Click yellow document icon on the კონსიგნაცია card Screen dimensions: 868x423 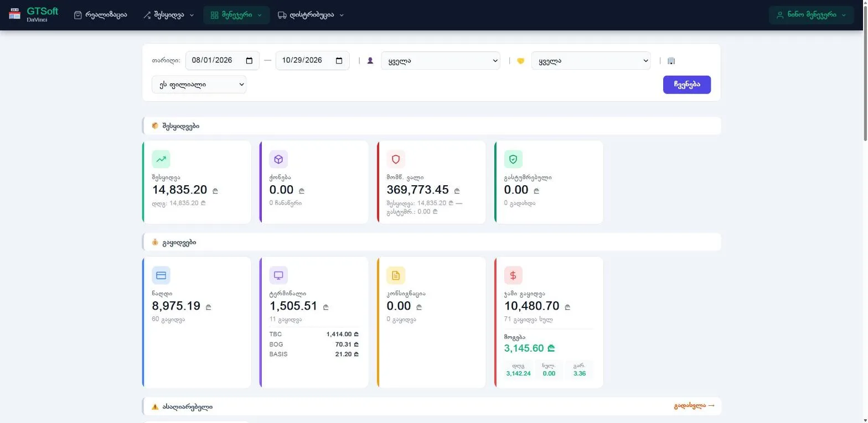point(396,275)
